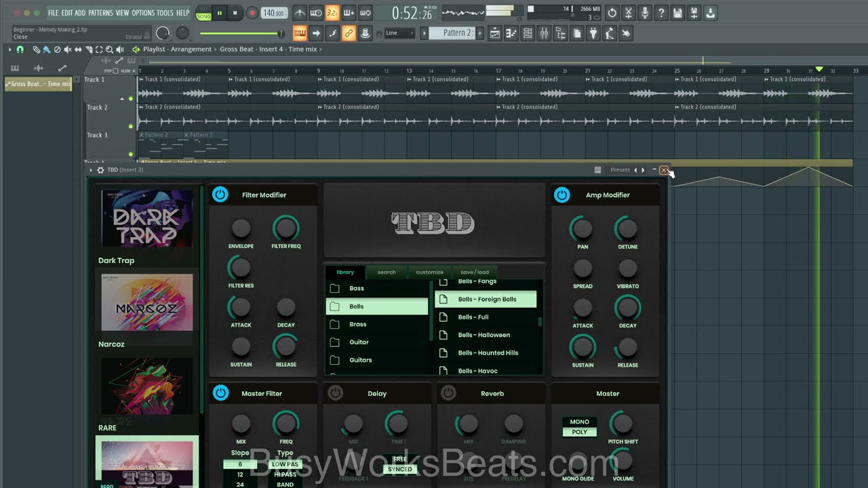This screenshot has width=868, height=488.
Task: Select the Dark Trap library thumbnail
Action: [x=146, y=218]
